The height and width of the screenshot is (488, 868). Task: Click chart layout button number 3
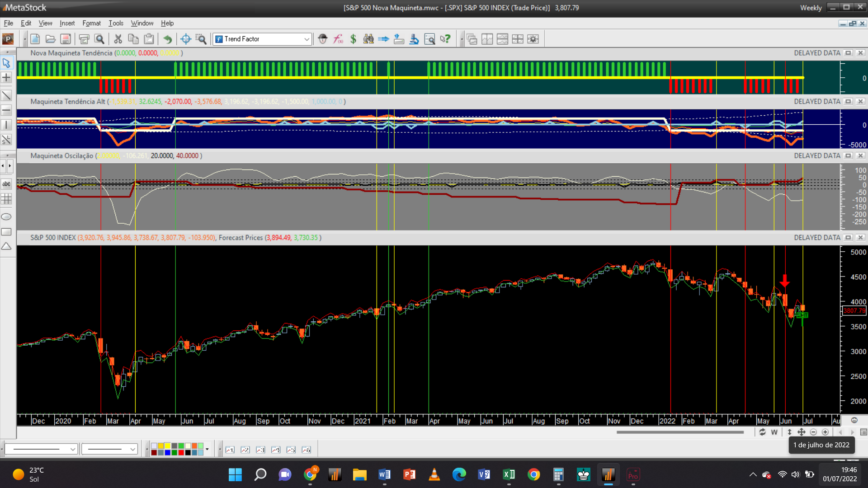(x=260, y=450)
